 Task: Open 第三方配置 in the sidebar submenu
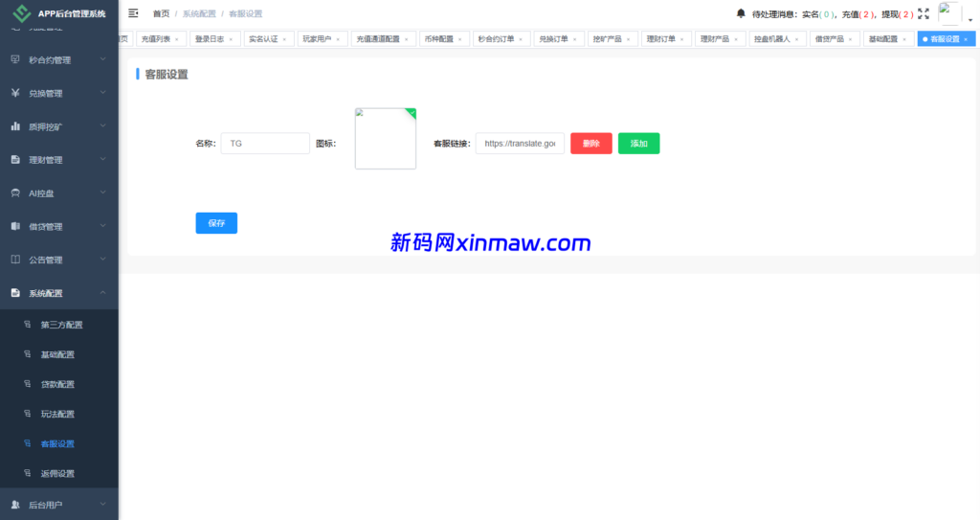click(61, 325)
